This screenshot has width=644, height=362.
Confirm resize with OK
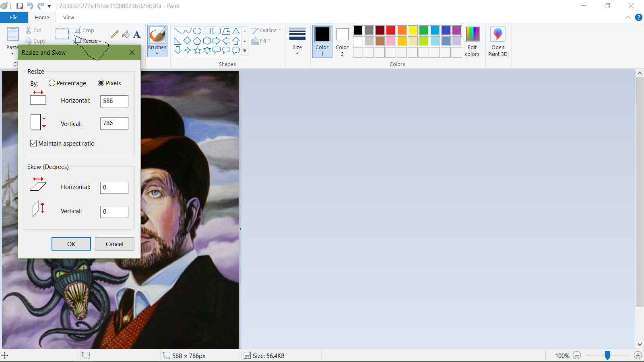coord(71,244)
